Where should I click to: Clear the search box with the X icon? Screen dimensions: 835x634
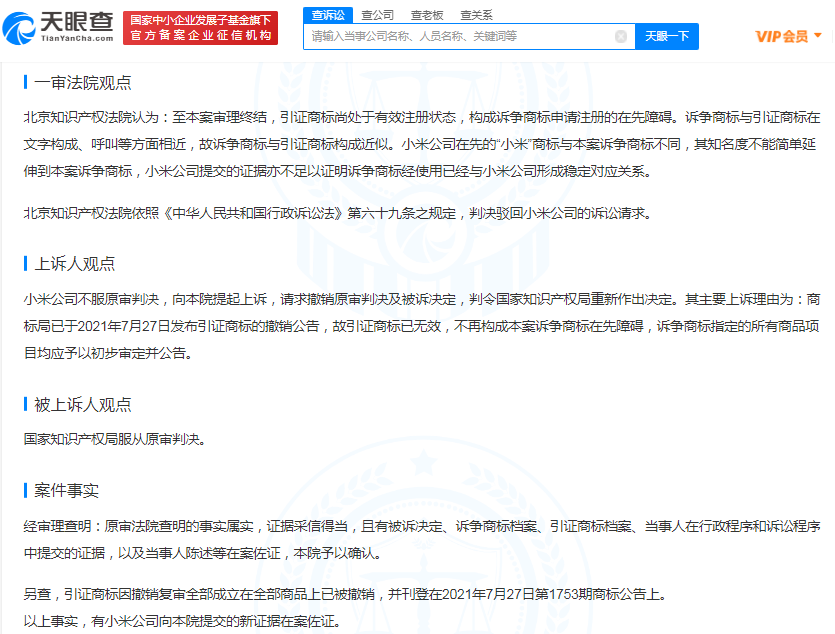pos(620,36)
